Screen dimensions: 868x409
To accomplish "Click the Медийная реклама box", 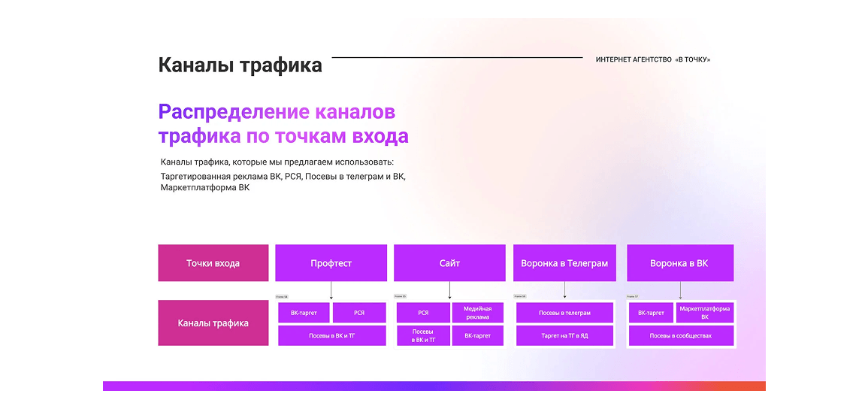I will pos(478,313).
